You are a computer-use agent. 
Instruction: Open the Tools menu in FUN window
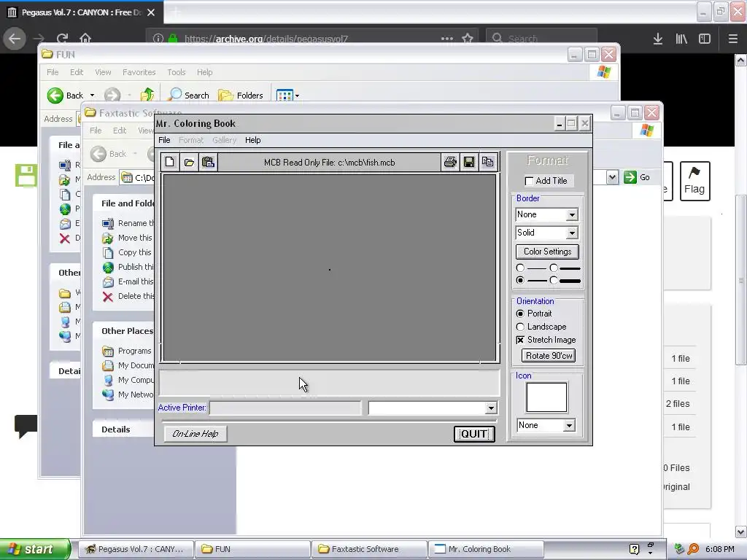point(177,72)
